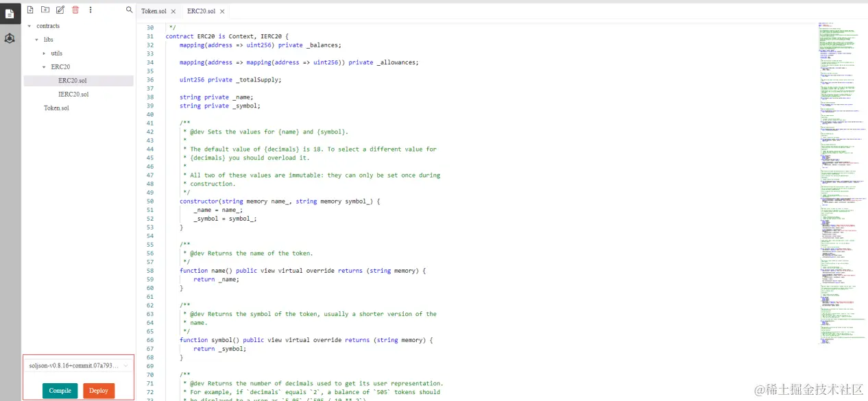
Task: Click the constructor declaration line
Action: (x=280, y=201)
